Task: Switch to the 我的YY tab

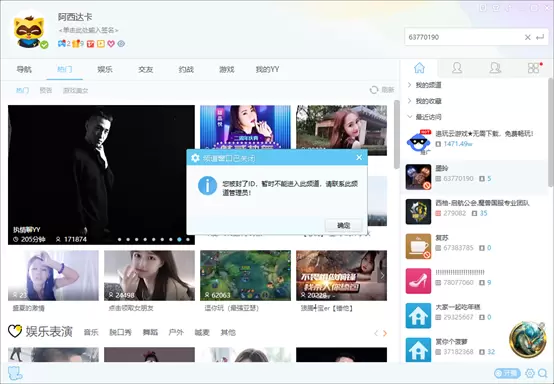Action: [x=267, y=70]
